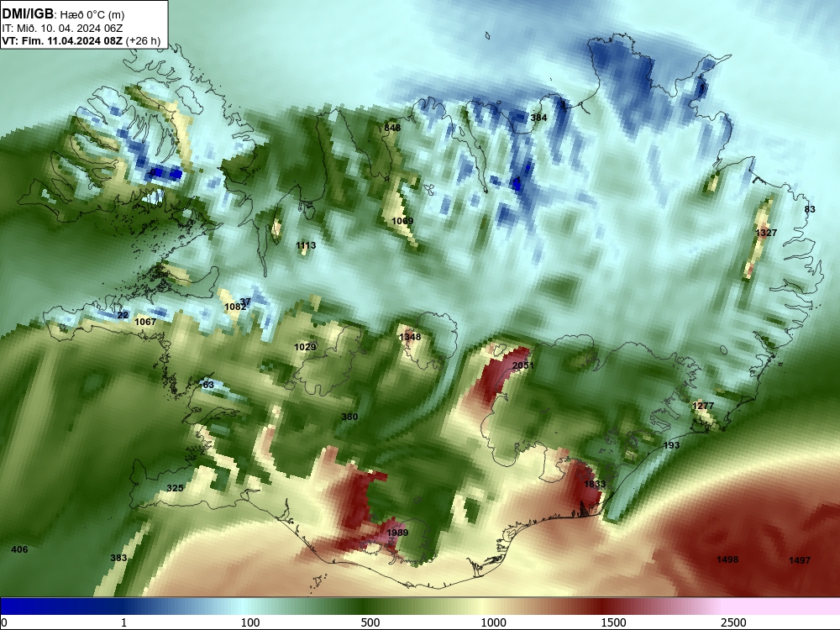Screen dimensions: 840x630
Task: Click the 1327 height label
Action: pos(766,233)
